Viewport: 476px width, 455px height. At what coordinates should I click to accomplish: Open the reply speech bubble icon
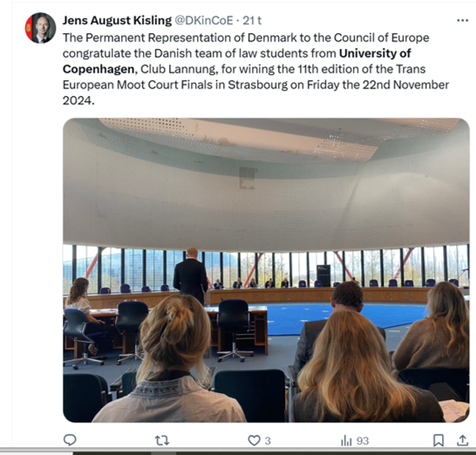tap(70, 440)
